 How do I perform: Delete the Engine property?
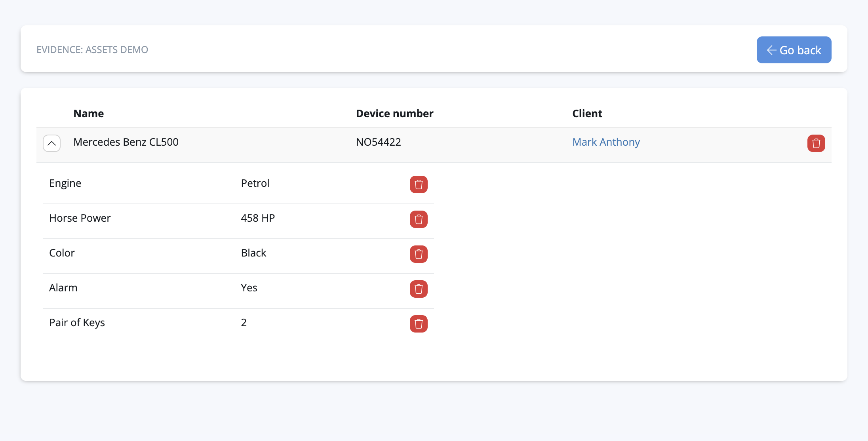(x=419, y=184)
